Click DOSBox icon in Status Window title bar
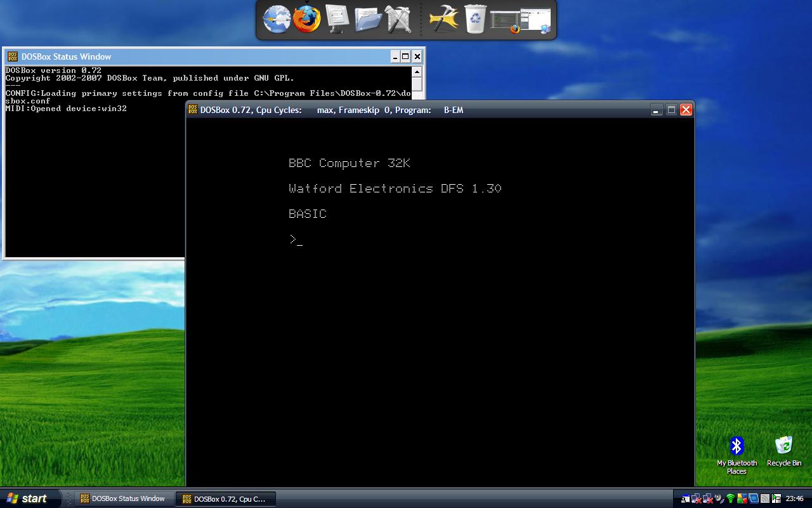Viewport: 812px width, 508px height. click(x=13, y=57)
